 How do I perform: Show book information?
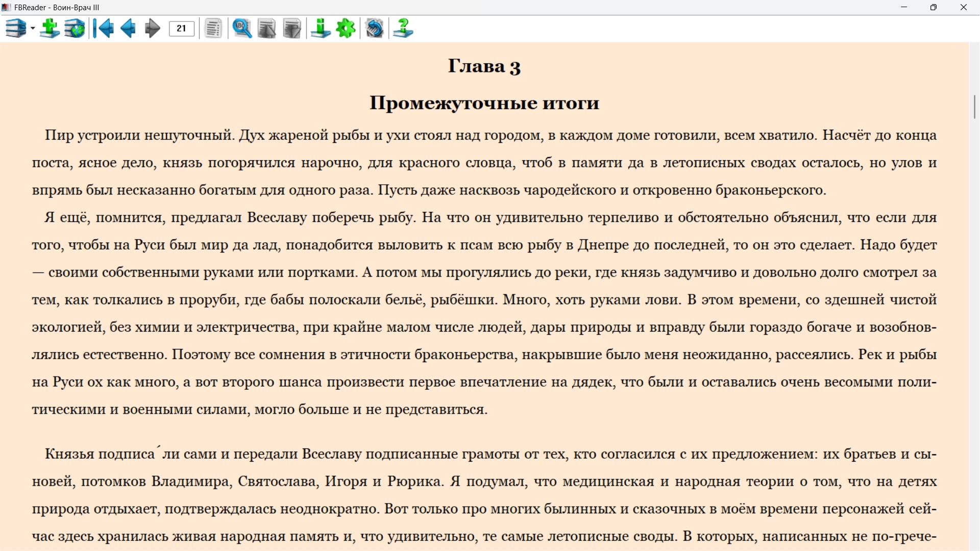pos(321,29)
